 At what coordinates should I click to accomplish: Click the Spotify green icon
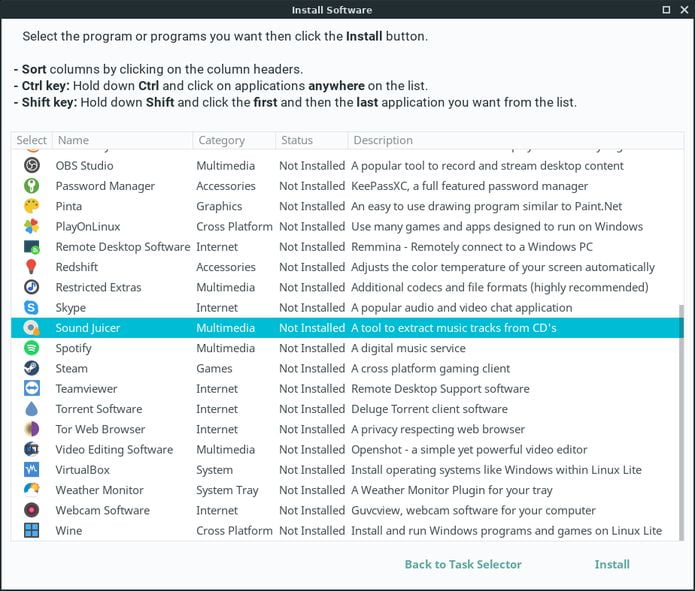[31, 348]
